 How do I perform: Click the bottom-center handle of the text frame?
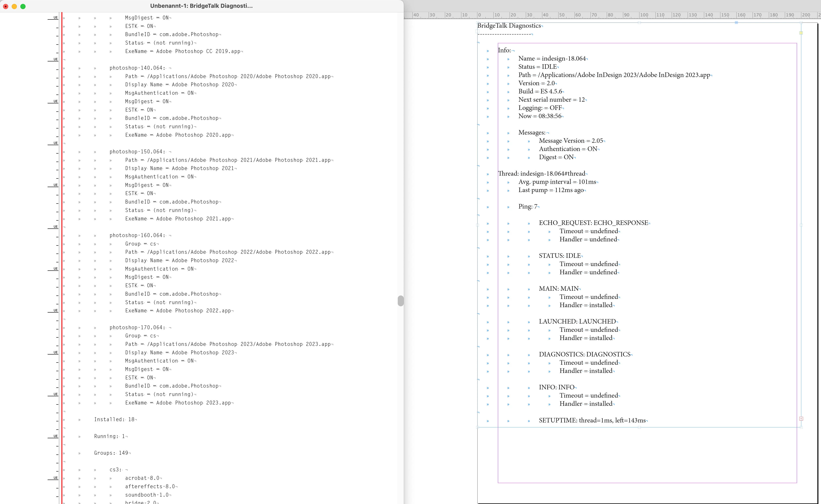coord(639,427)
